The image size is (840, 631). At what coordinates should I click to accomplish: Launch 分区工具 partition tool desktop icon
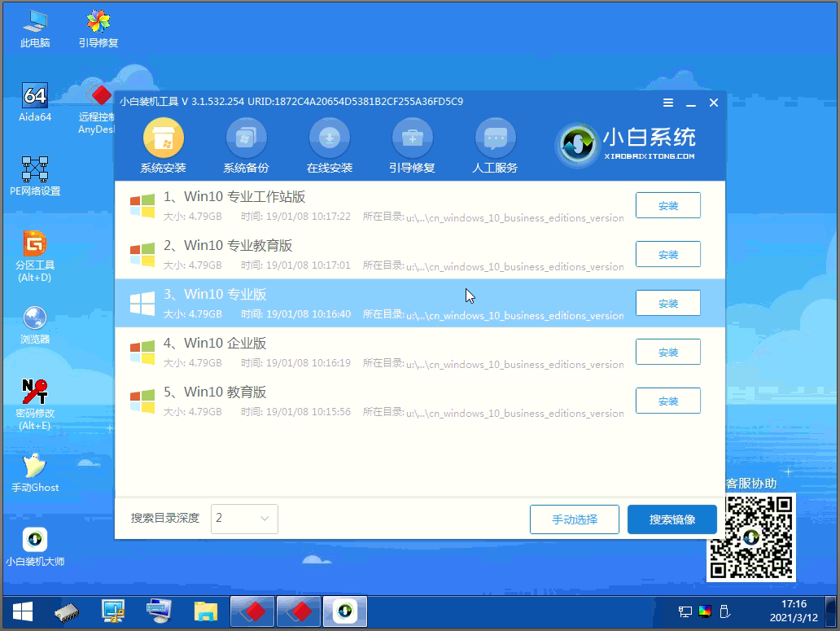pyautogui.click(x=35, y=244)
